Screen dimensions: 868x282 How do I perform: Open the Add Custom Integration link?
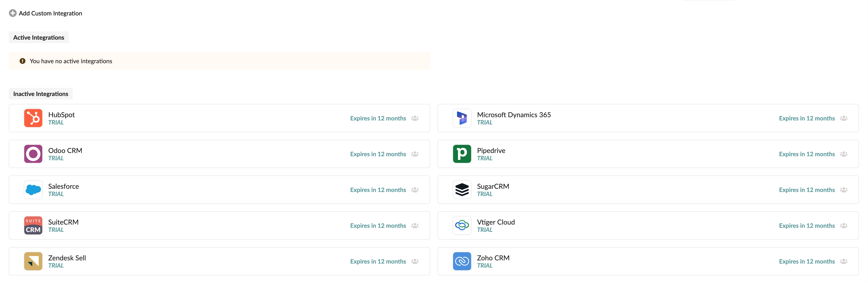(50, 13)
